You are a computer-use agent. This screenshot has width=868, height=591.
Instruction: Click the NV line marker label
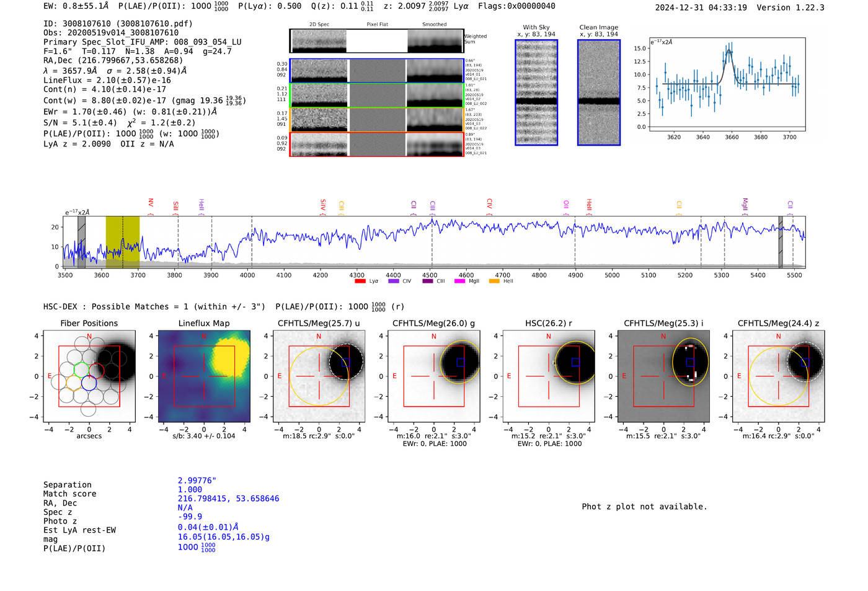(151, 203)
